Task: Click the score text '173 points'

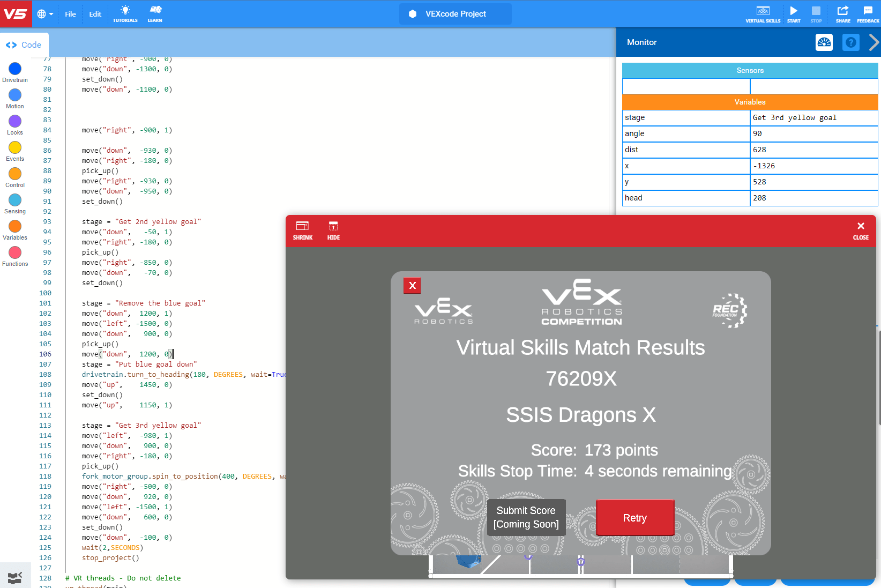Action: tap(621, 450)
